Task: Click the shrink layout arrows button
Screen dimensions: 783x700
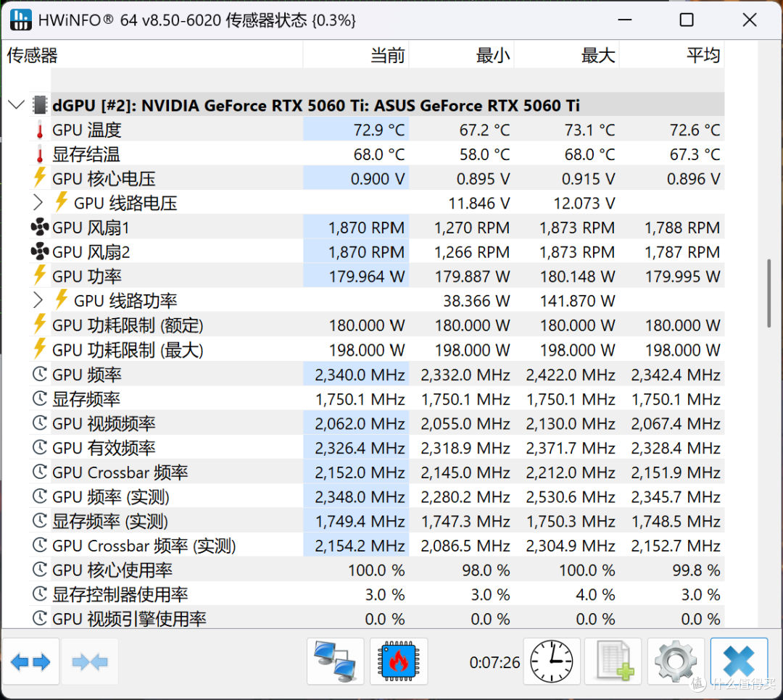Action: tap(90, 662)
